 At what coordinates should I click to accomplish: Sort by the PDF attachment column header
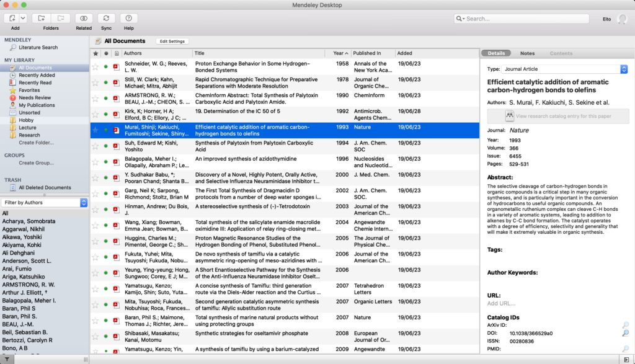click(117, 53)
